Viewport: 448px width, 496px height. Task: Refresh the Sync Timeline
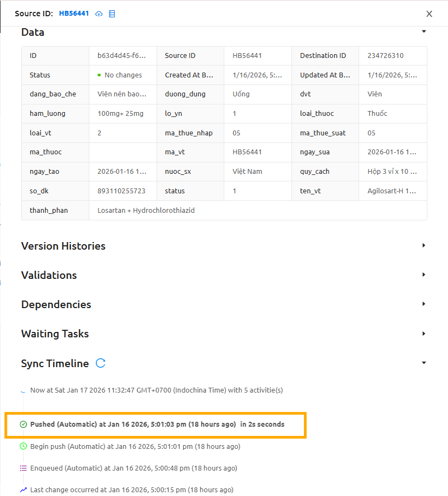pos(100,363)
